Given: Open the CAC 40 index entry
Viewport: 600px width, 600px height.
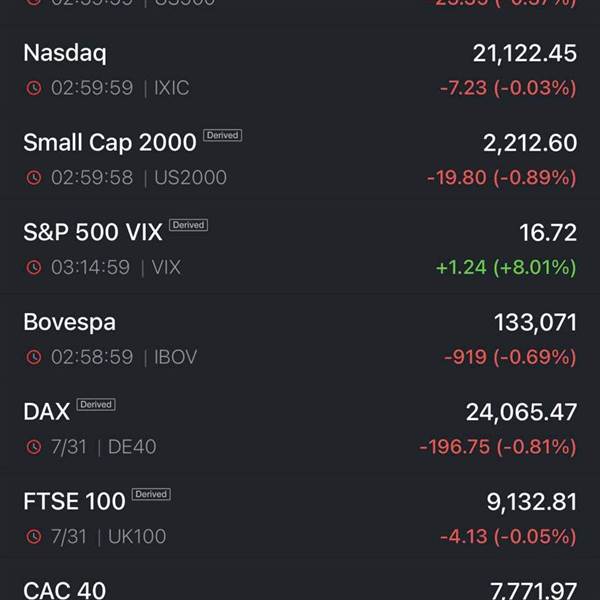Looking at the screenshot, I should 300,582.
